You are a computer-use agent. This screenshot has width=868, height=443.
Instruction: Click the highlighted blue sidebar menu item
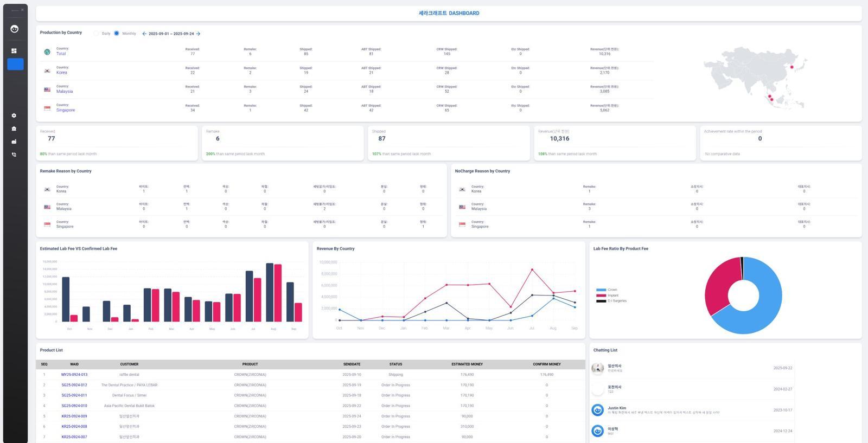pos(15,64)
